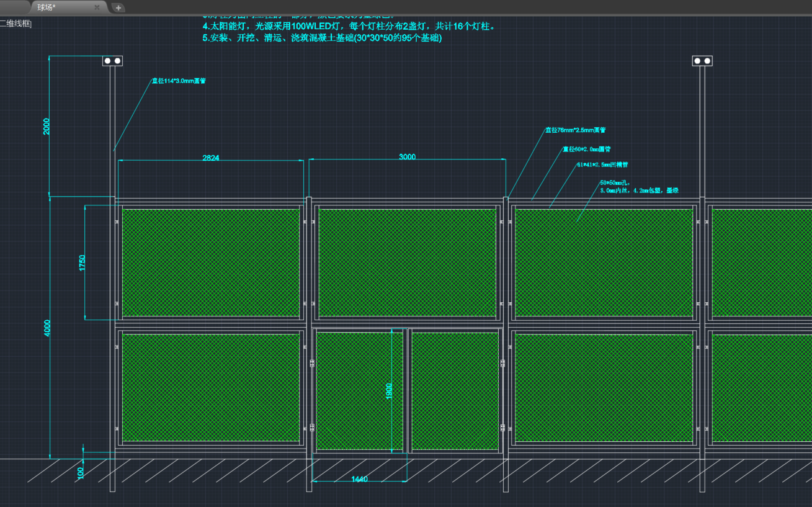The height and width of the screenshot is (507, 812).
Task: Select the right lamp post light head
Action: (702, 61)
